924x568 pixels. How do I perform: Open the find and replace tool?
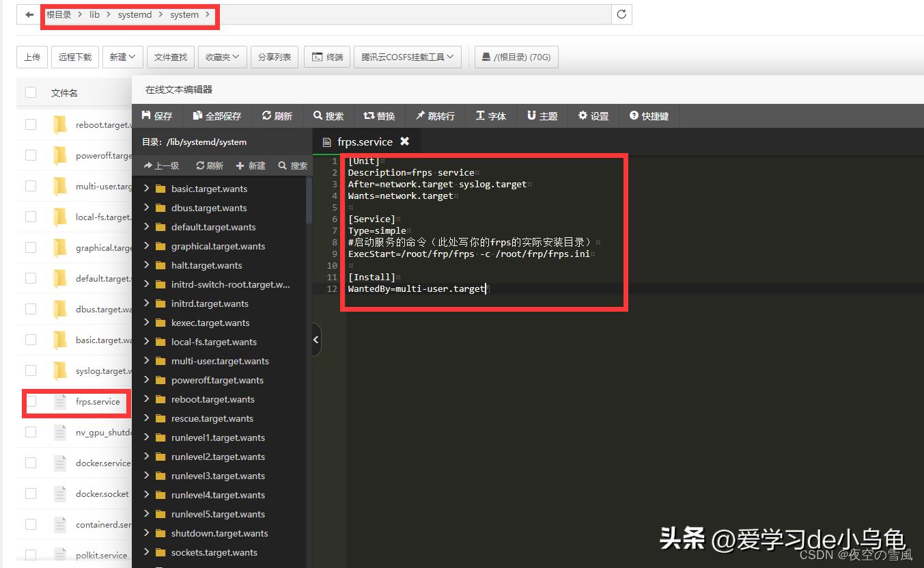click(x=380, y=116)
